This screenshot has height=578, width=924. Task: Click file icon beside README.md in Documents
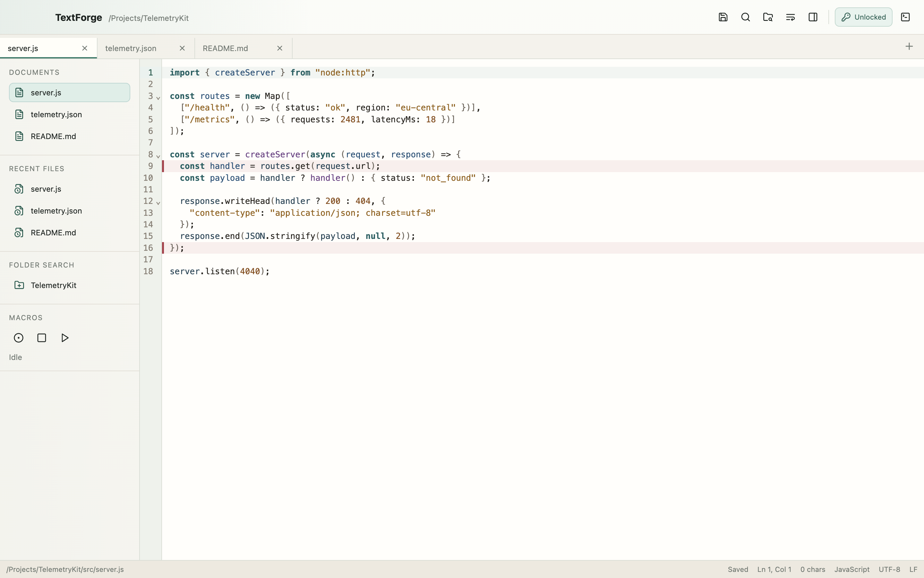tap(19, 136)
